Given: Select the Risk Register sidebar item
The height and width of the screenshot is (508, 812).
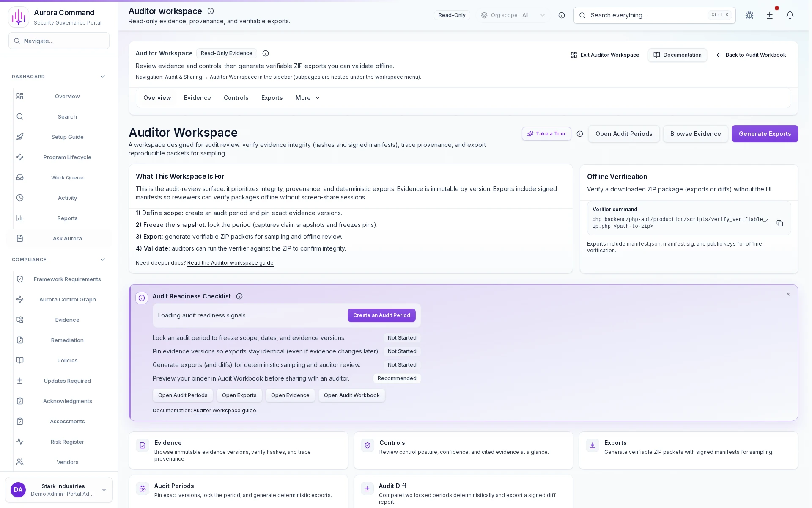Looking at the screenshot, I should click(67, 442).
